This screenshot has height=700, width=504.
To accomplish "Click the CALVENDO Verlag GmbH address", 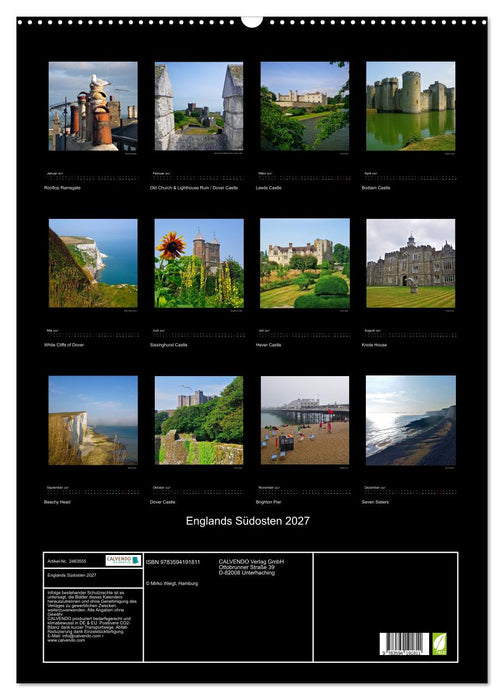I will (251, 567).
